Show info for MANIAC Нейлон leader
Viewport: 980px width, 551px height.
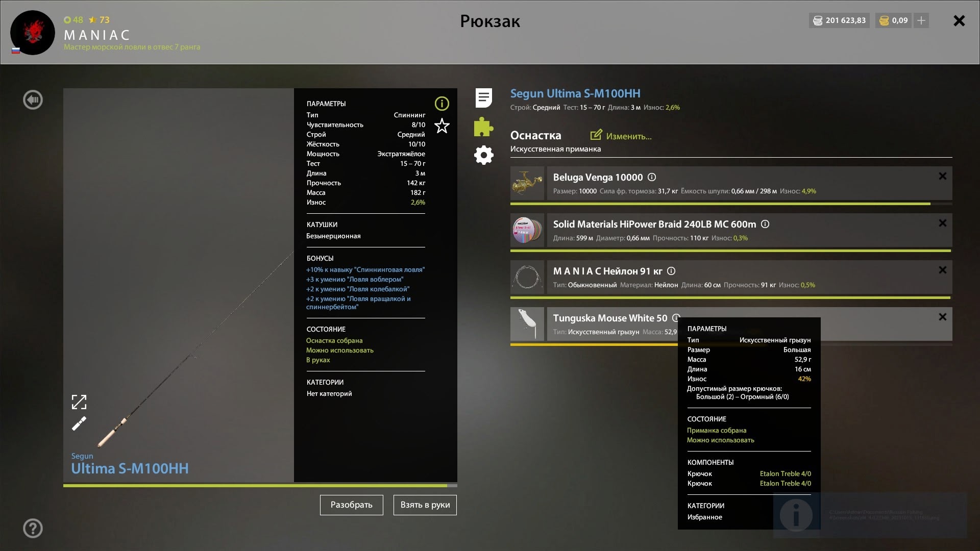coord(671,271)
